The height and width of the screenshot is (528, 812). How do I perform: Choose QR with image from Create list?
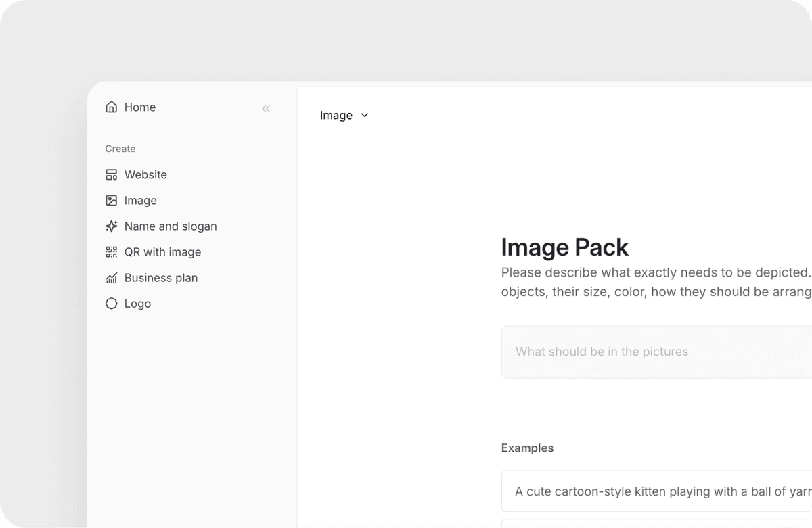pos(162,251)
